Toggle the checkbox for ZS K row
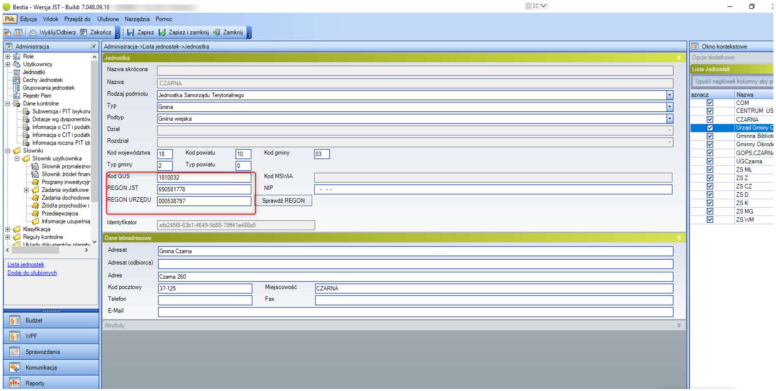 (710, 203)
